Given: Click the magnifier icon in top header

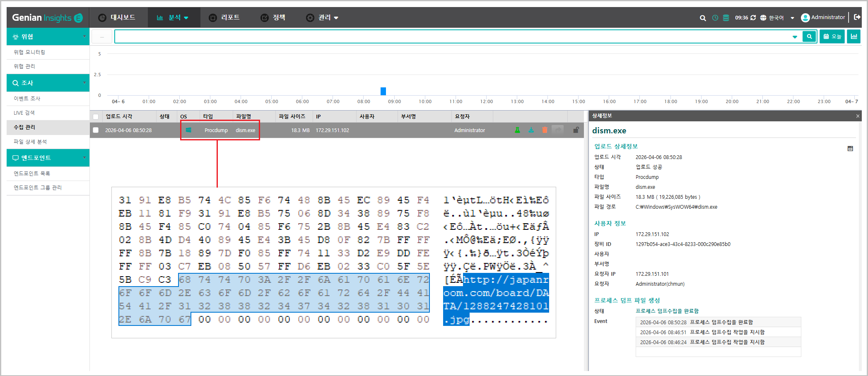Looking at the screenshot, I should pyautogui.click(x=703, y=18).
